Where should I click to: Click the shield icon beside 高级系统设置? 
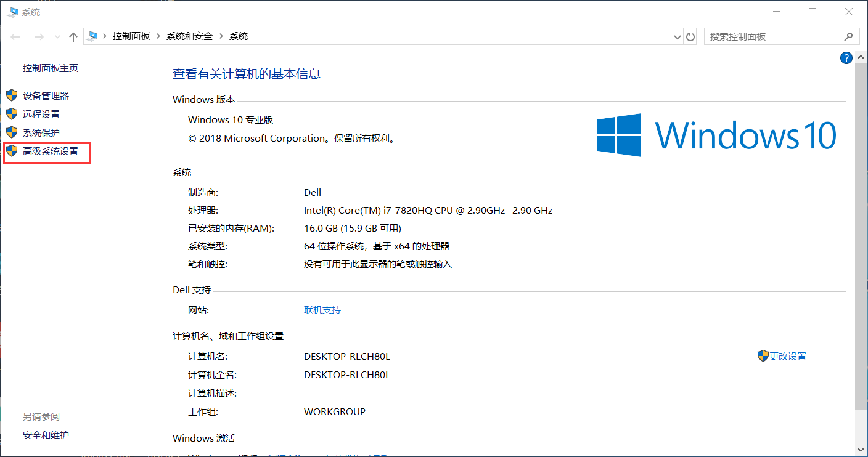point(12,151)
